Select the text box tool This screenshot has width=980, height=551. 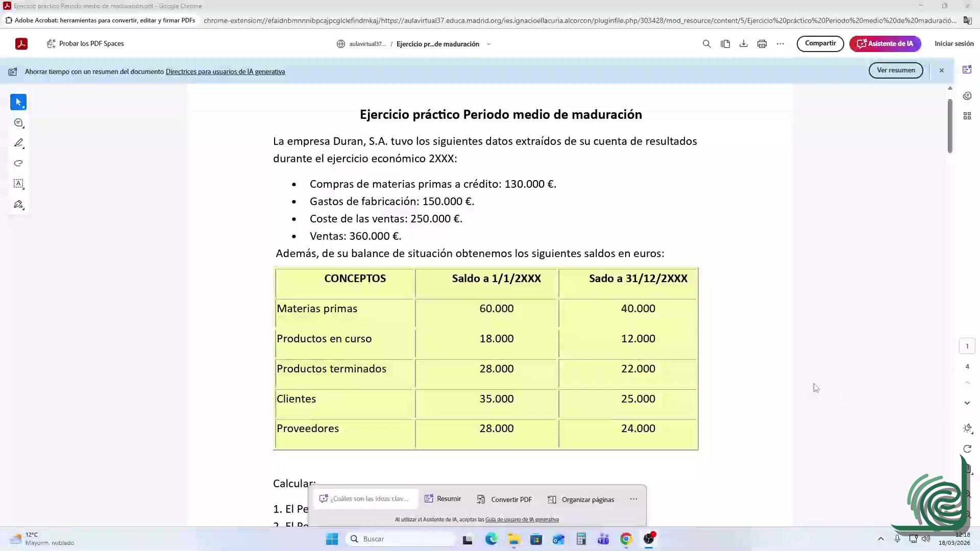[x=18, y=184]
